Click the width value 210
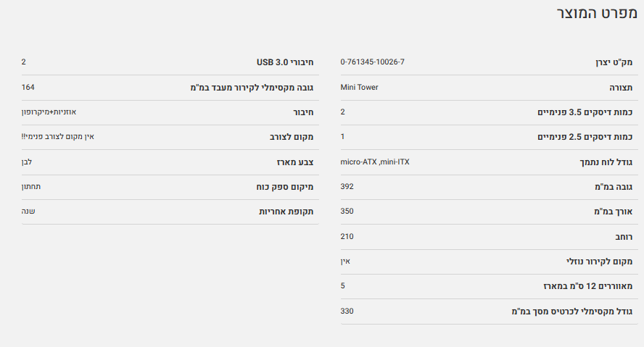The height and width of the screenshot is (347, 644). tap(347, 236)
